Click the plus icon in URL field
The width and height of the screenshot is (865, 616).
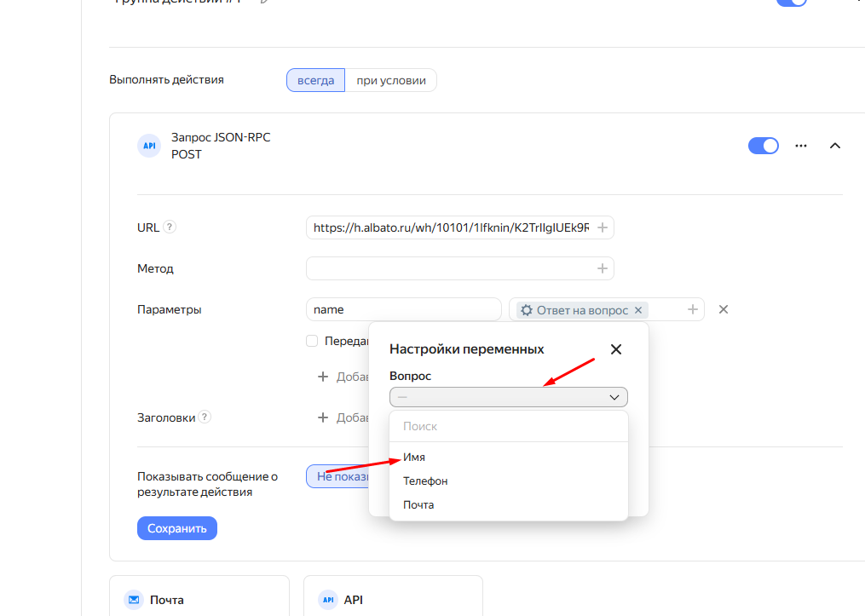(x=602, y=227)
